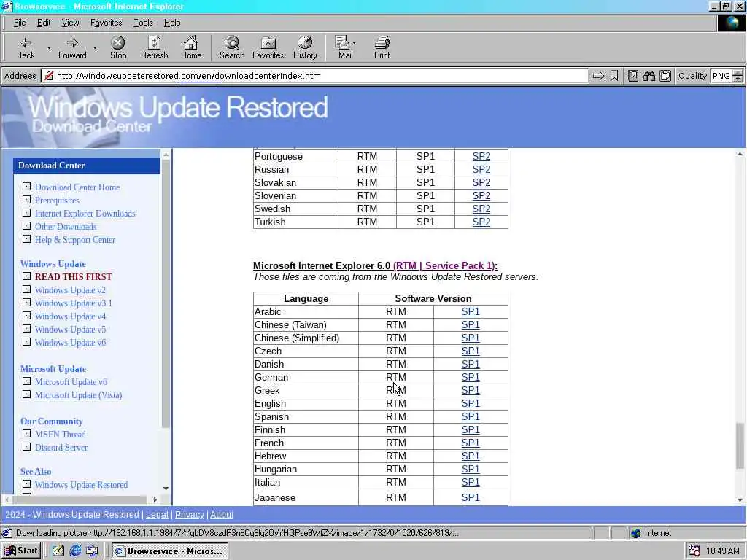Click the SP1 link for Japanese
The width and height of the screenshot is (747, 560).
471,497
